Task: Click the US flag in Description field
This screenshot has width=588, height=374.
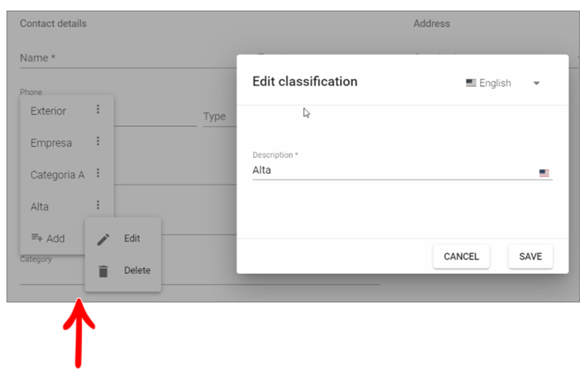Action: (x=544, y=172)
